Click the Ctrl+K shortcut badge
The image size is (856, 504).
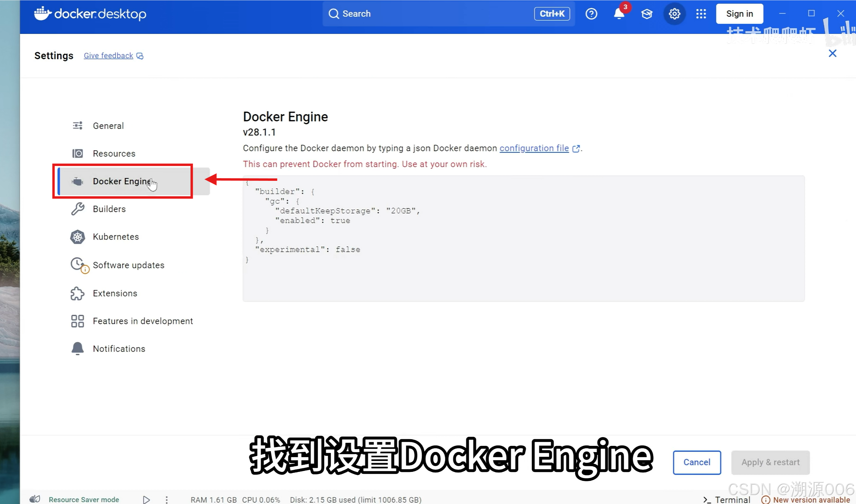[x=552, y=14]
